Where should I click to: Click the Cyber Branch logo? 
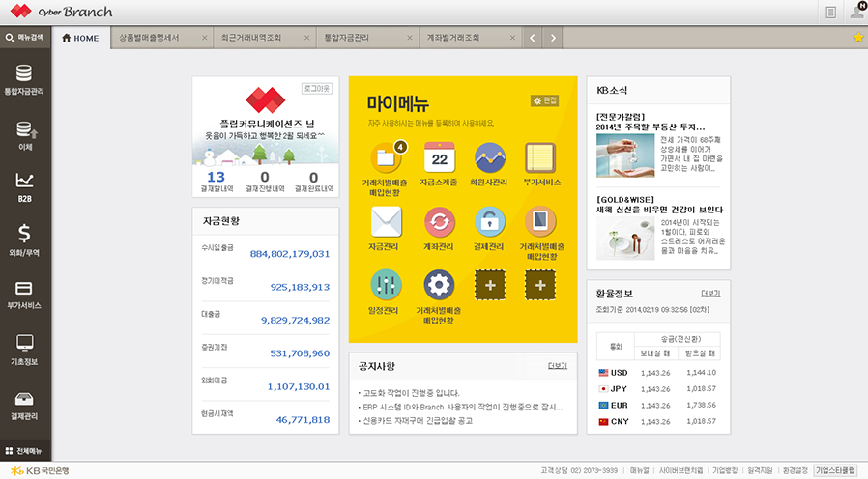(x=62, y=11)
